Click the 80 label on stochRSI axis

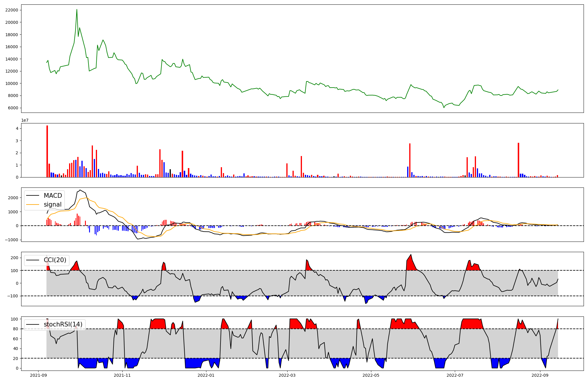[16, 329]
